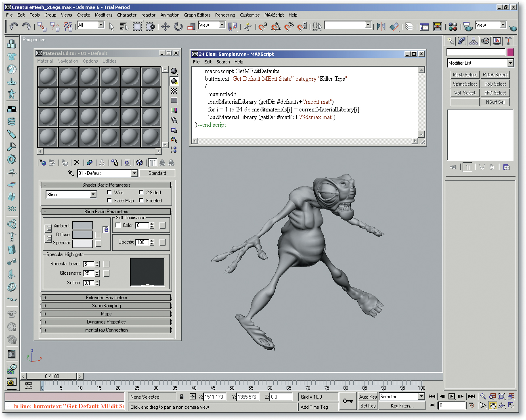Click the Poly Select modifier button
The image size is (526, 420).
coord(495,84)
